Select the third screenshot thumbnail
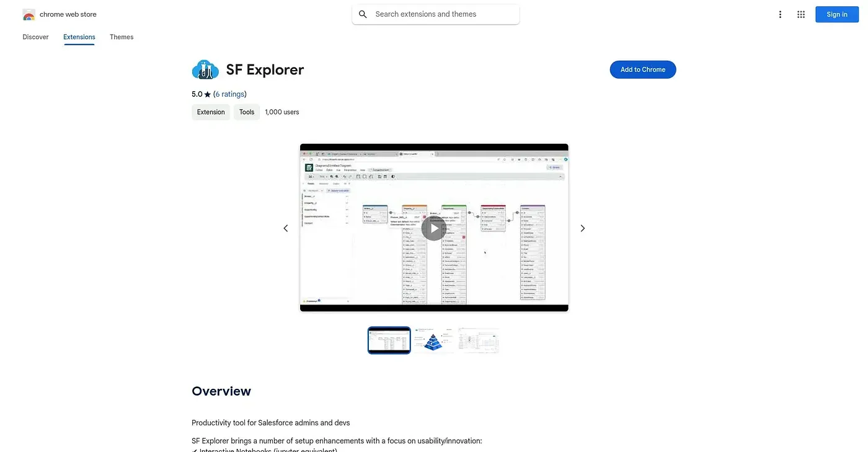 [479, 340]
